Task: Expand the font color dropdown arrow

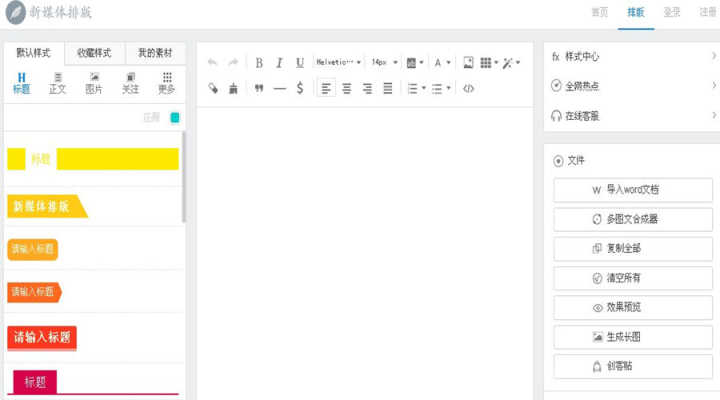Action: (449, 62)
